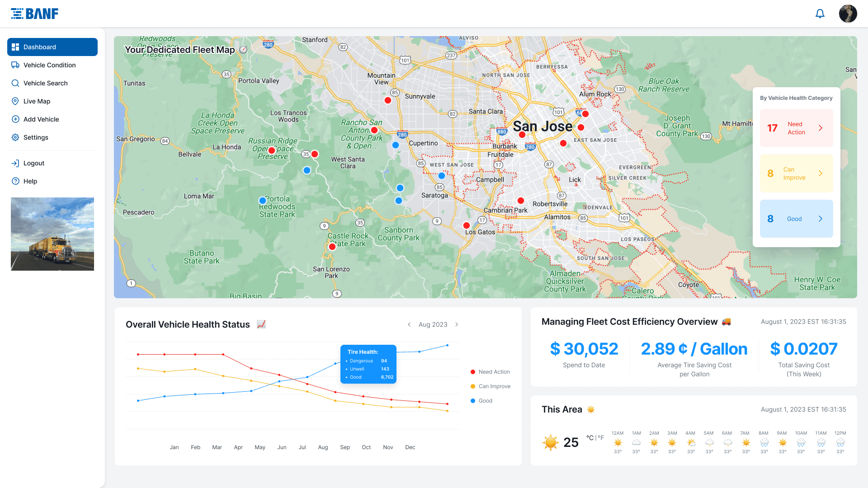This screenshot has height=488, width=868.
Task: Open the Need Action category card
Action: point(797,128)
